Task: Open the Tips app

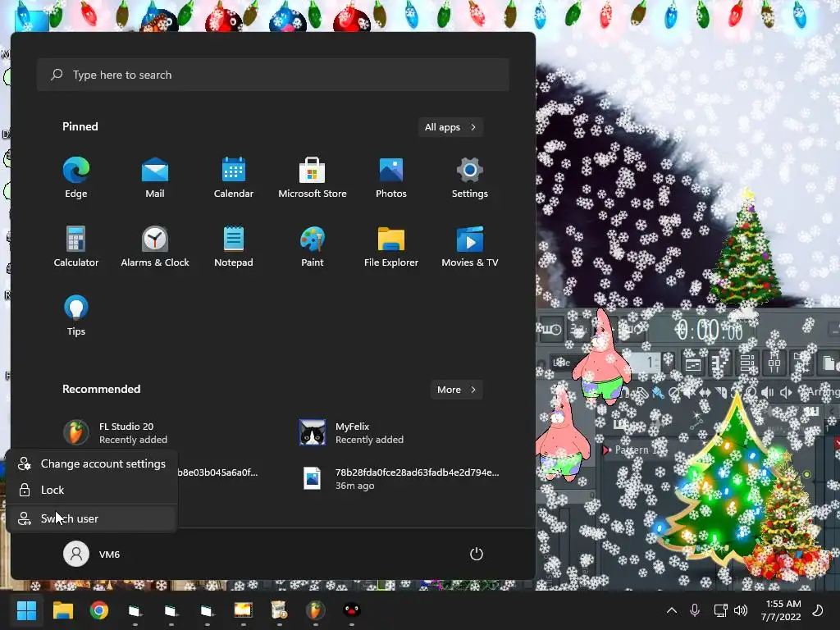Action: pos(76,316)
